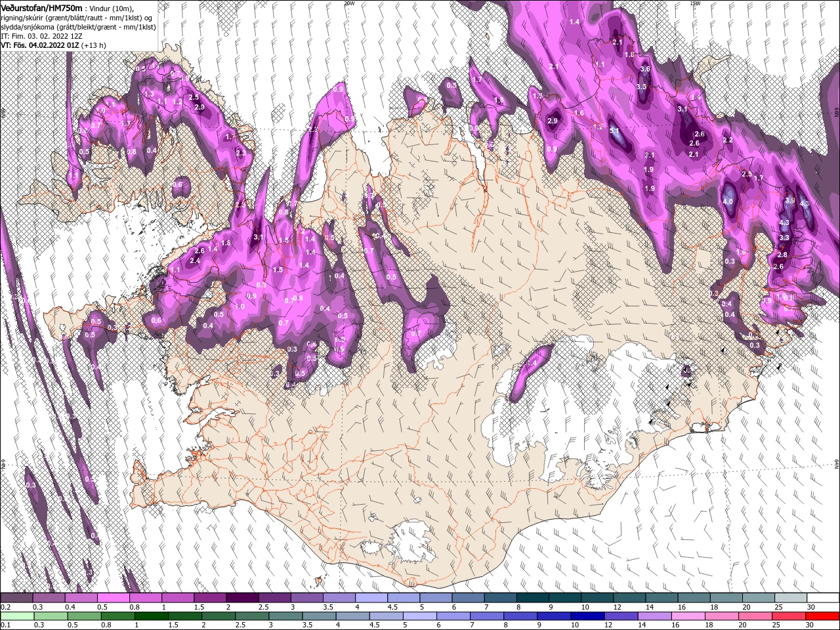Pick the violet 12 swatch in the bottom scale
This screenshot has height=630, width=840.
click(x=621, y=616)
